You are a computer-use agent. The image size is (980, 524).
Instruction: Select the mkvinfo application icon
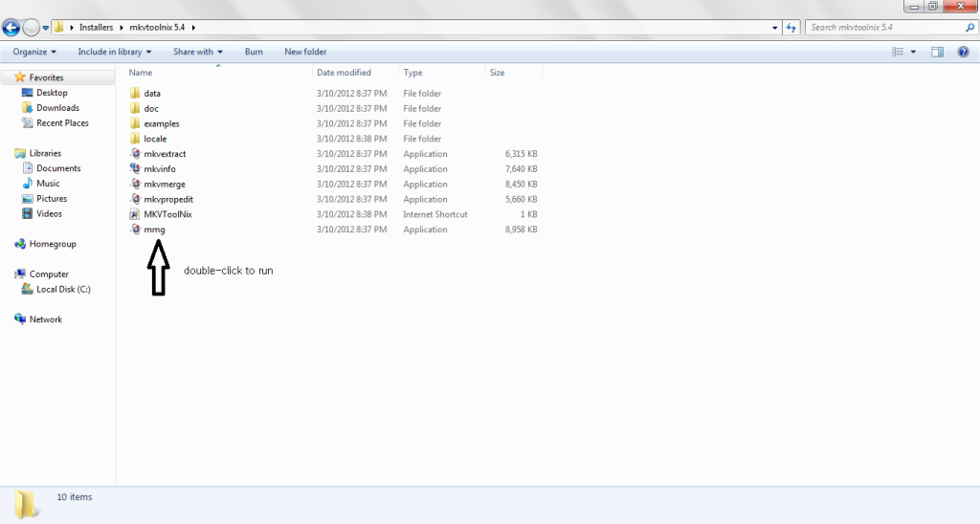[135, 168]
